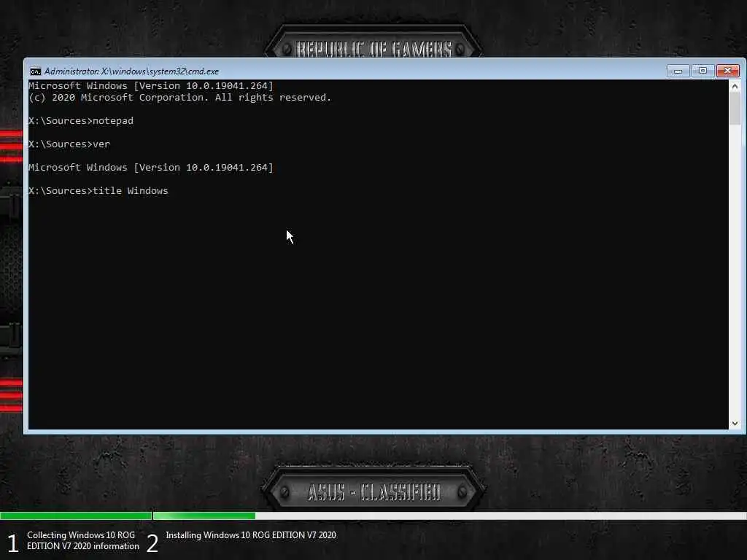Click the vertical scrollbar thumb in console
Screen dimensions: 747x560
coord(735,109)
